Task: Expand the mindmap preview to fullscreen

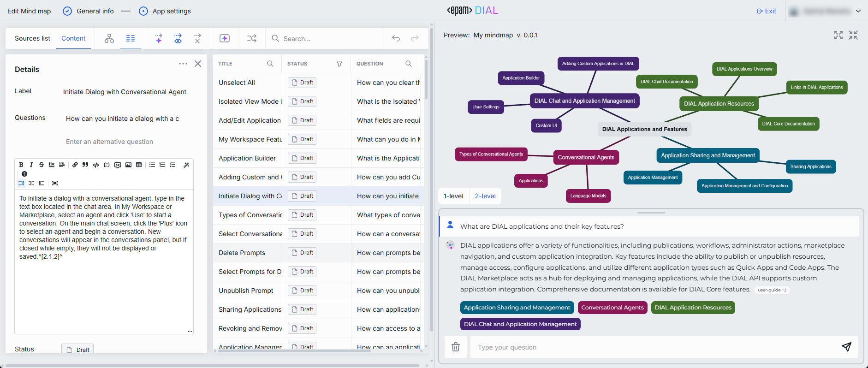Action: (838, 35)
